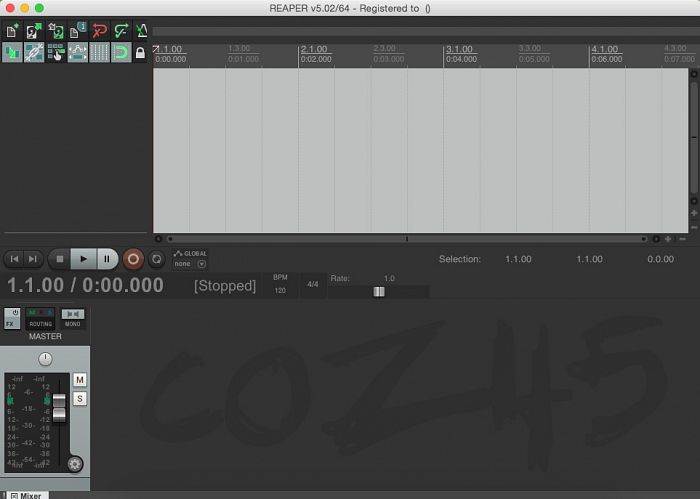Screen dimensions: 700x499
Task: Solo the master track with S
Action: [79, 399]
